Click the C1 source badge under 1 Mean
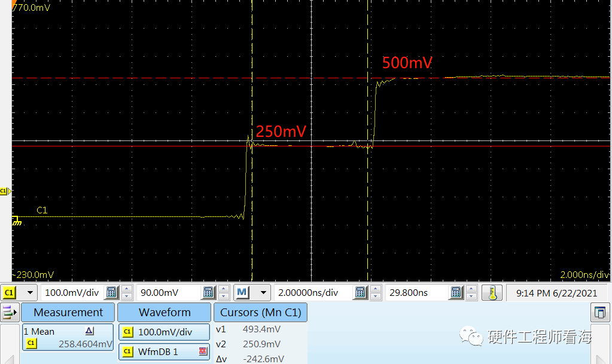 32,343
